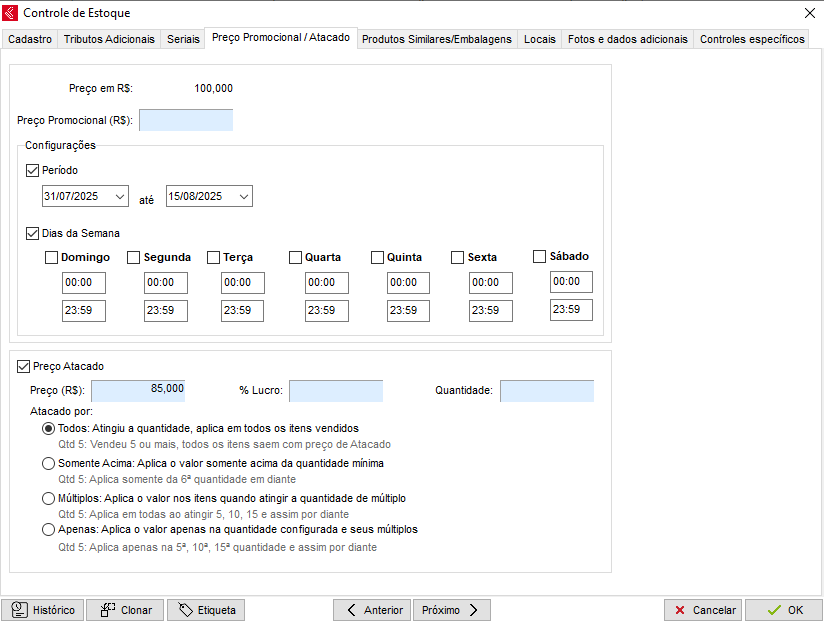Disable the Preço Atacado checkbox
This screenshot has height=627, width=824.
[x=24, y=367]
